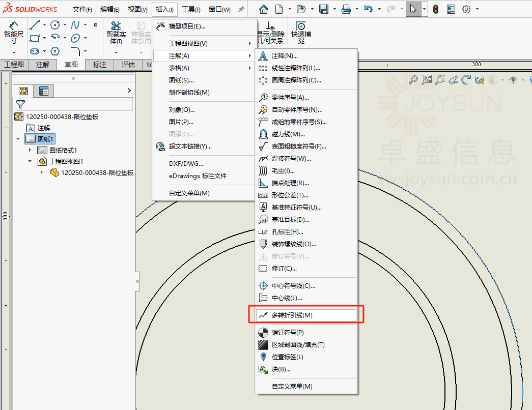The image size is (532, 410).
Task: Choose 多转折引线(M) from the annotation submenu
Action: click(x=292, y=315)
